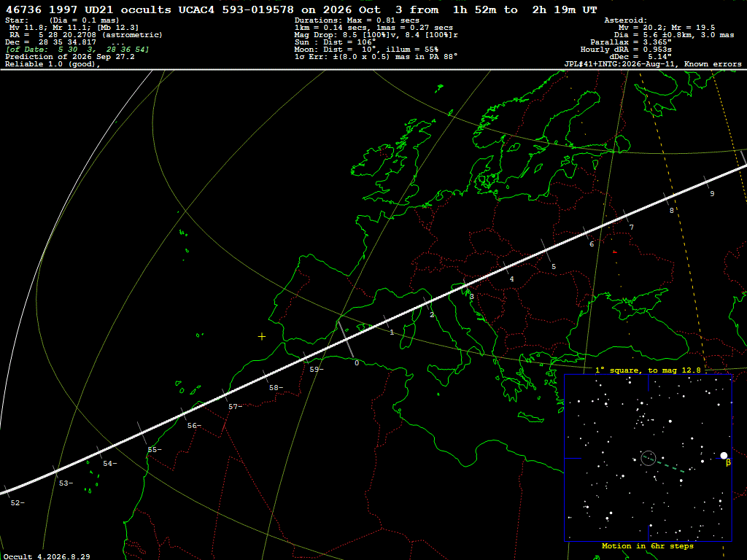The height and width of the screenshot is (560, 747).
Task: Click the JPL#41 orbit source text
Action: point(653,64)
